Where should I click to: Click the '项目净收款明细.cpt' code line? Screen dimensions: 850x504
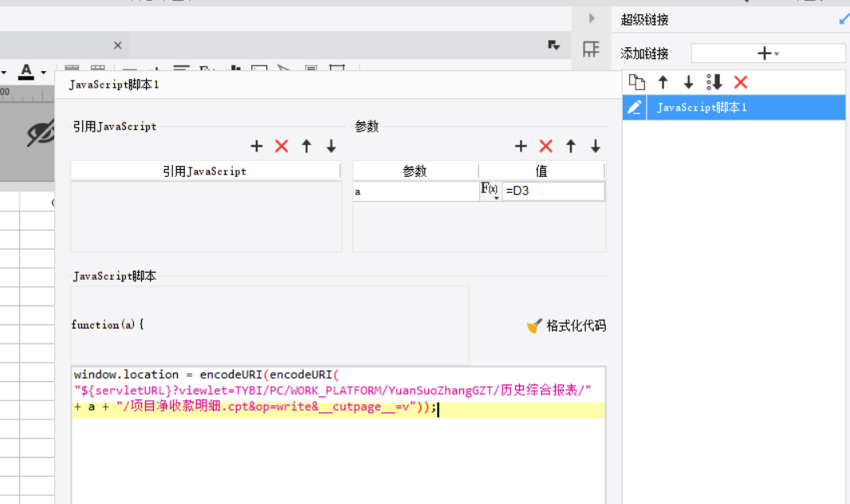pyautogui.click(x=255, y=407)
